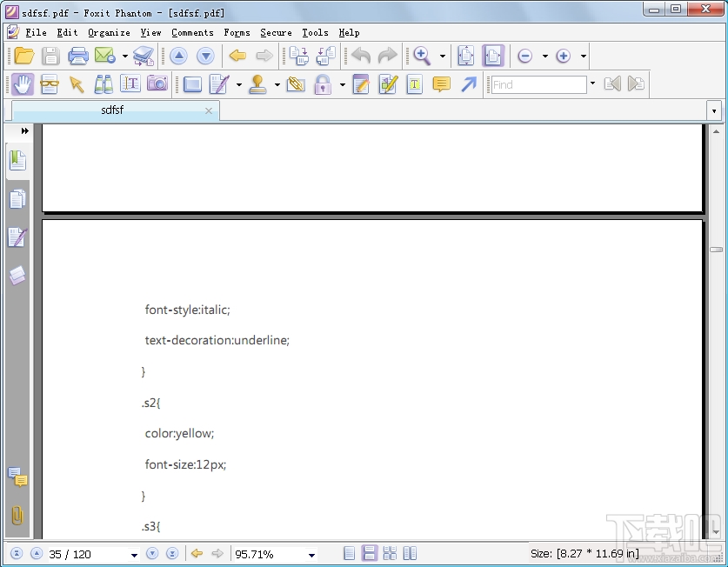The image size is (728, 567).
Task: Open the Forms menu
Action: [x=237, y=32]
